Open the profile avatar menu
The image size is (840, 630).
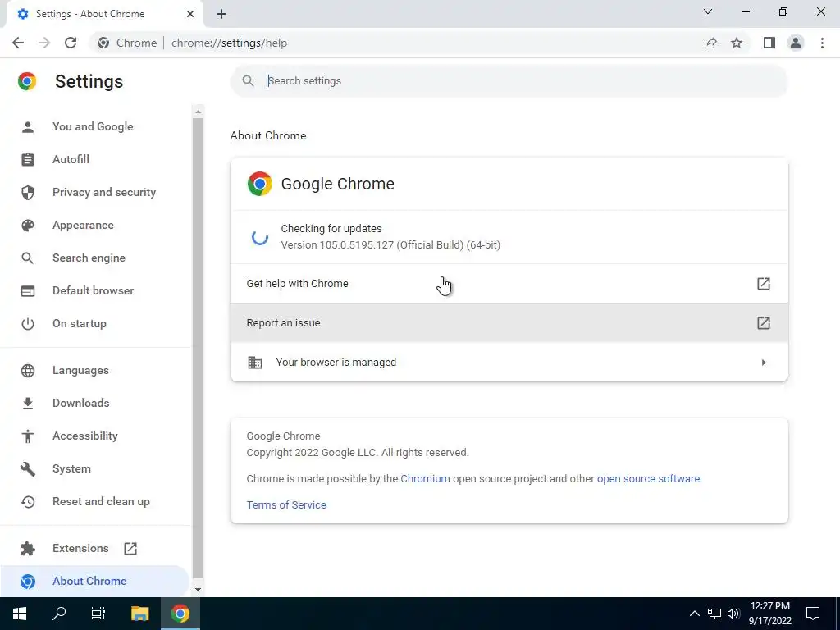[796, 43]
